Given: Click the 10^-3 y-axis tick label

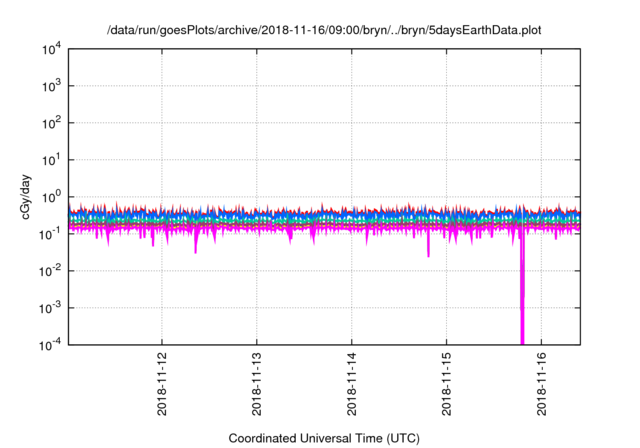Looking at the screenshot, I should point(50,308).
